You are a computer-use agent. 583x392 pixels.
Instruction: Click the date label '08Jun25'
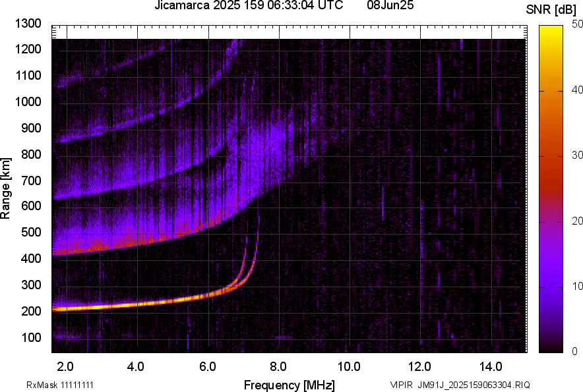click(390, 5)
